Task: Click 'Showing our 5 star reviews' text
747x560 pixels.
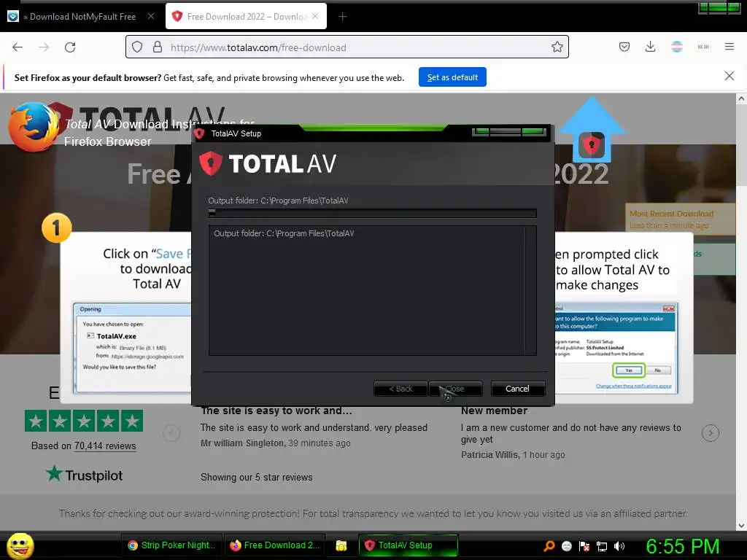Action: [256, 477]
